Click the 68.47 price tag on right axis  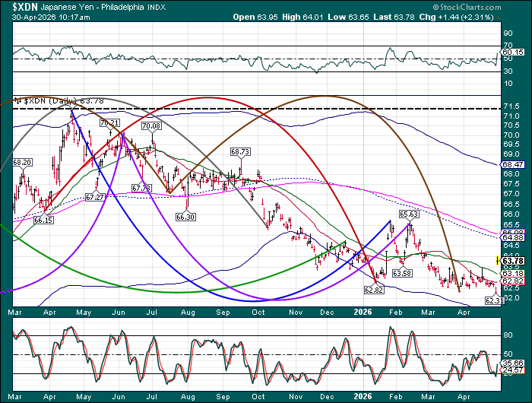tap(510, 164)
